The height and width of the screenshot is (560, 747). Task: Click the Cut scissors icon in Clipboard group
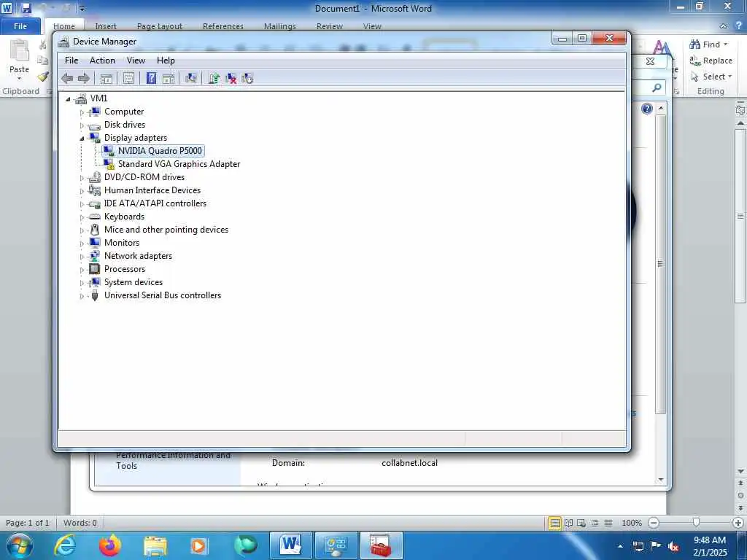click(x=43, y=44)
